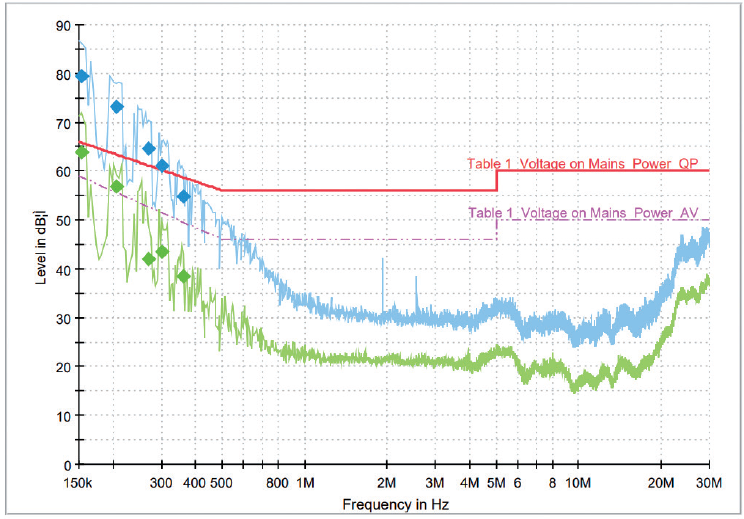Select the leftmost green diamond below 45 dB
The width and height of the screenshot is (744, 519).
point(149,259)
